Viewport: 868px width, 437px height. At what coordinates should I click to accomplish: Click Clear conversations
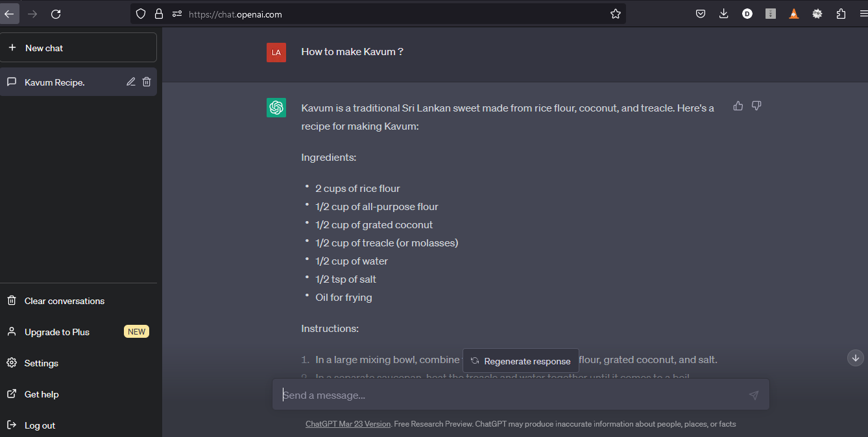click(x=78, y=301)
